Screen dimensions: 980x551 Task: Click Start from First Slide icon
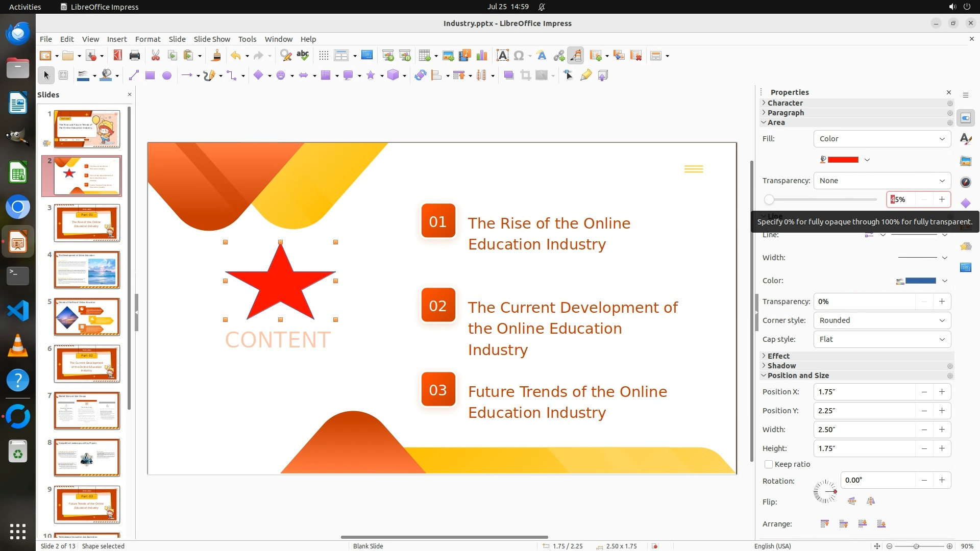tap(388, 56)
